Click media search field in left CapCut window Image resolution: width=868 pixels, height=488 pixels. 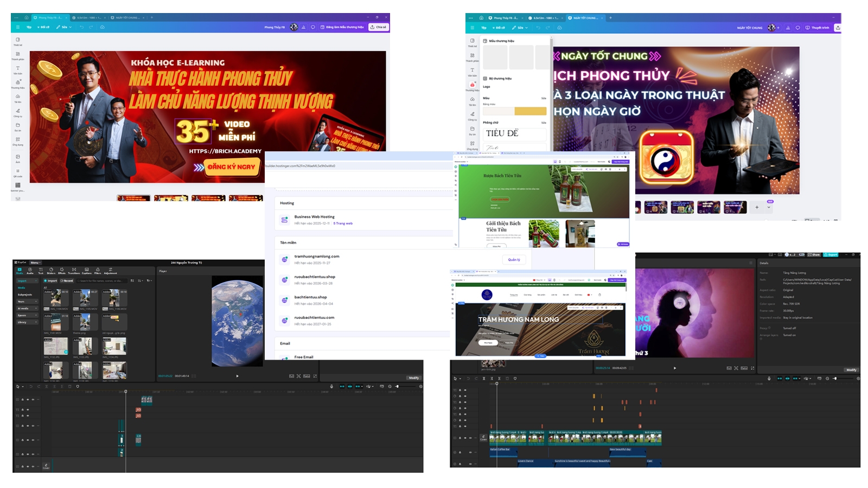(102, 281)
